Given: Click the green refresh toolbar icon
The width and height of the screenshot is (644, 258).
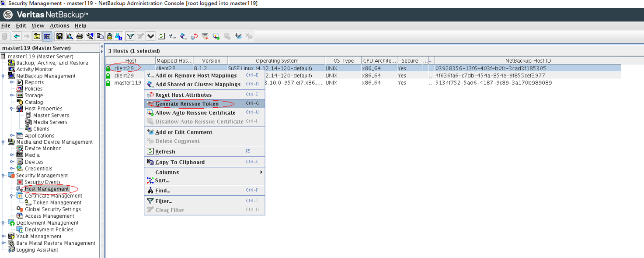Looking at the screenshot, I should [x=161, y=36].
